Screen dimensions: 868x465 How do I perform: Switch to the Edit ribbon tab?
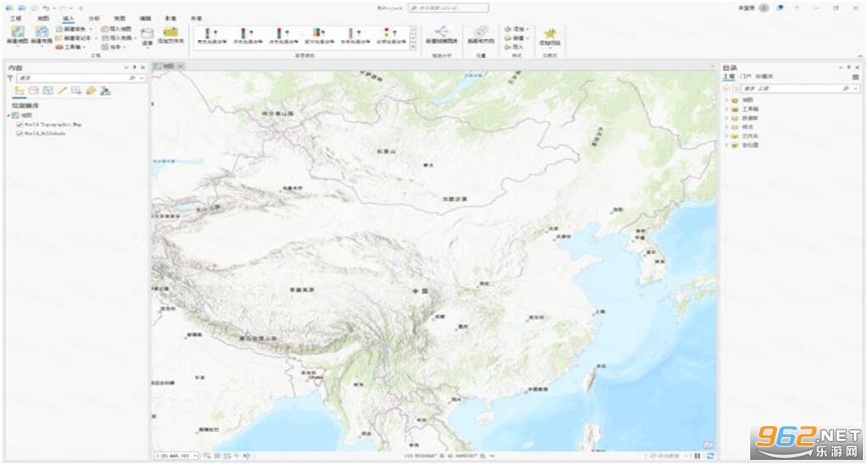[x=145, y=19]
